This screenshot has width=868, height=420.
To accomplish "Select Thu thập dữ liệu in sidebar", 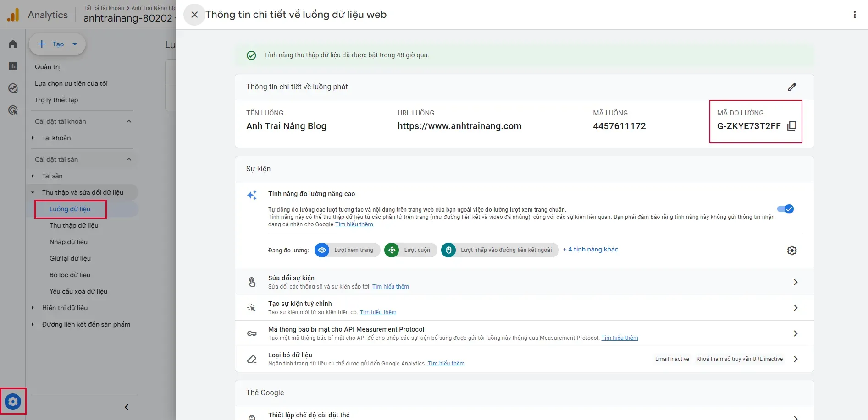I will 74,225.
